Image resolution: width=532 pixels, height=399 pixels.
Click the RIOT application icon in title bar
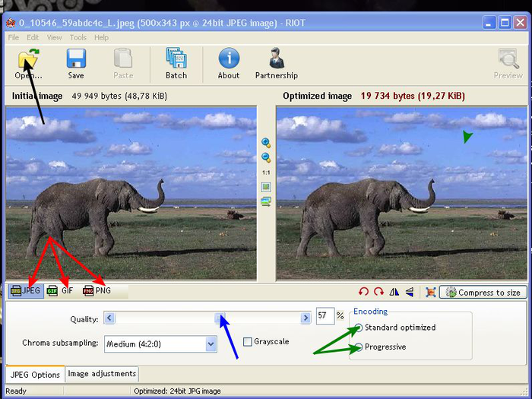[x=11, y=23]
